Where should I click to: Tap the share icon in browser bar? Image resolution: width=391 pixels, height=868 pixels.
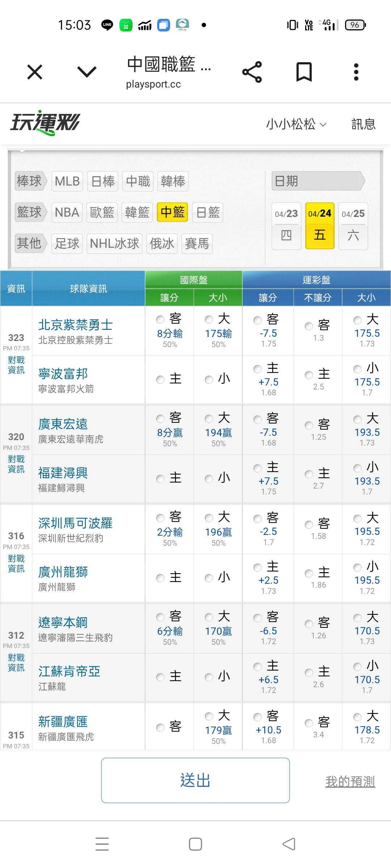click(x=252, y=72)
